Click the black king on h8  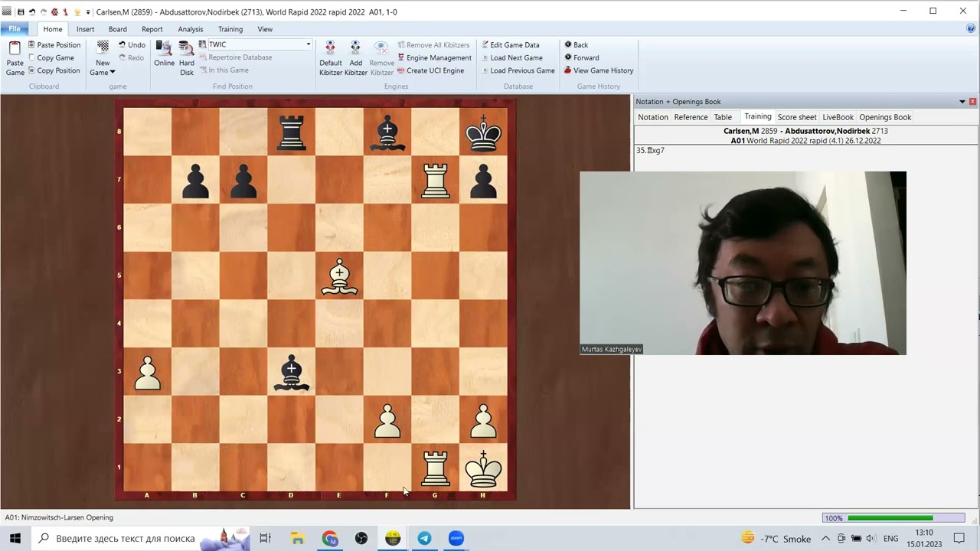click(x=483, y=132)
